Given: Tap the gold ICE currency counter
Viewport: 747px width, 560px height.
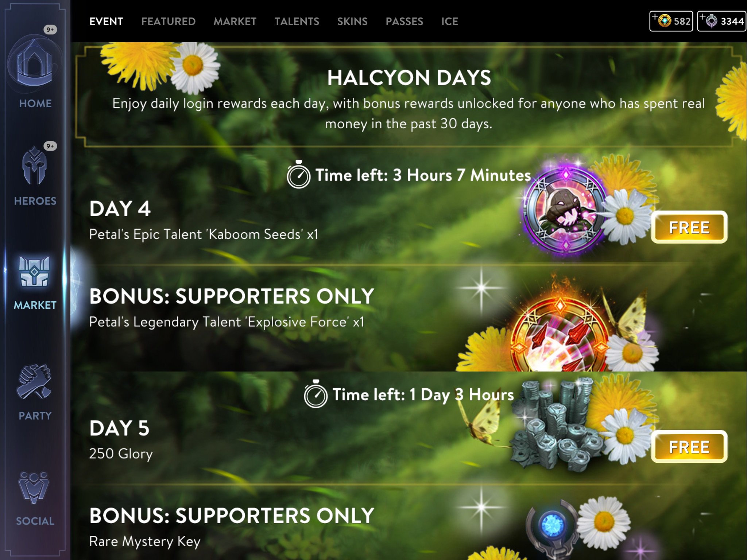Looking at the screenshot, I should [671, 21].
